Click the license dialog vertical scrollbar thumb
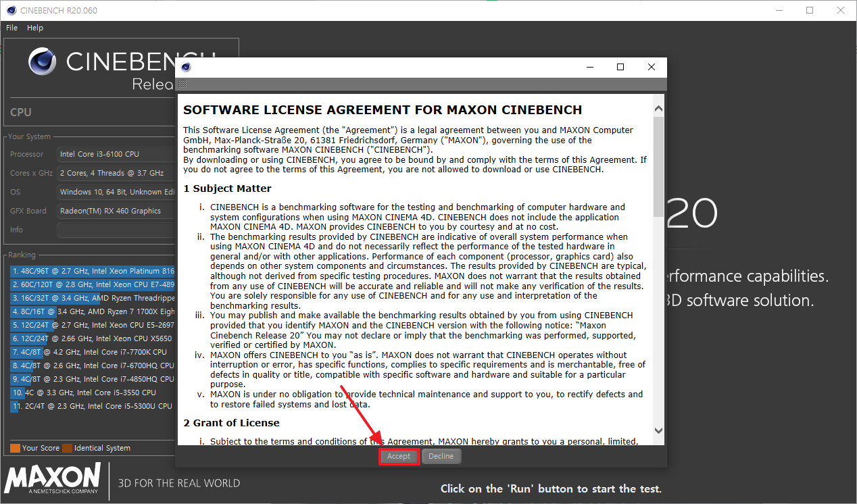Viewport: 857px width, 504px height. coord(659,167)
